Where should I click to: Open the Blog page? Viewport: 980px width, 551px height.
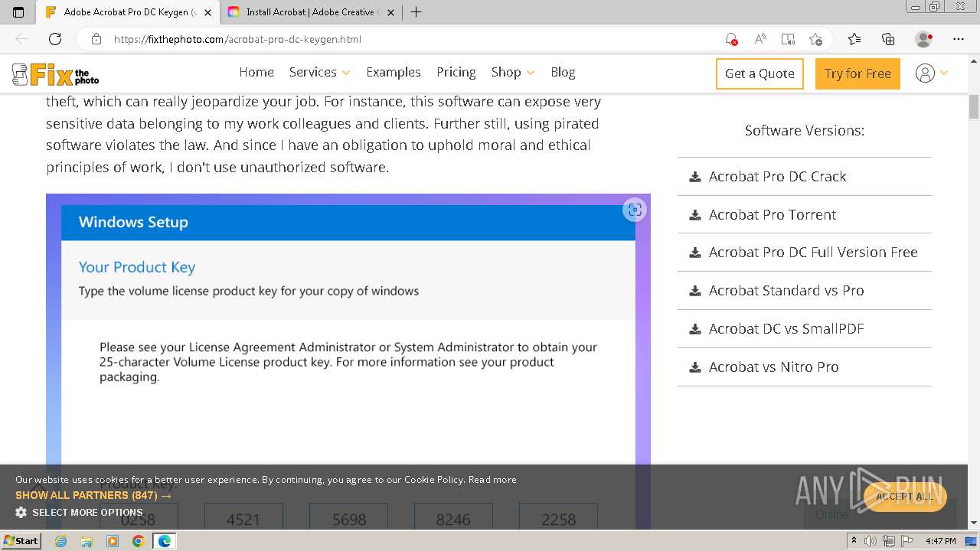pyautogui.click(x=563, y=72)
